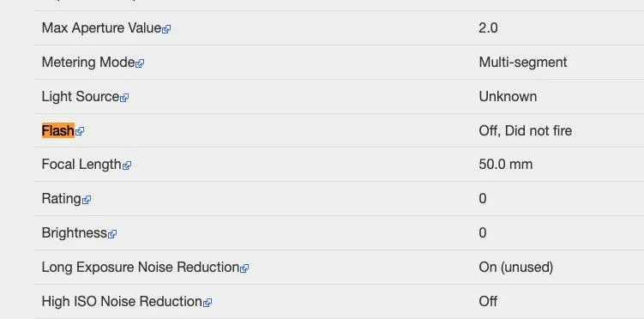Open the High ISO Noise Reduction link icon
This screenshot has height=319, width=644.
208,303
